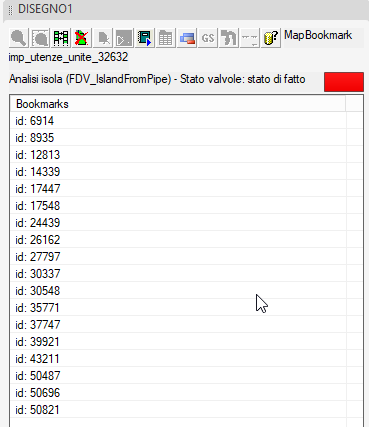Click the greyed pointer selection icon
The width and height of the screenshot is (369, 427).
pyautogui.click(x=103, y=38)
